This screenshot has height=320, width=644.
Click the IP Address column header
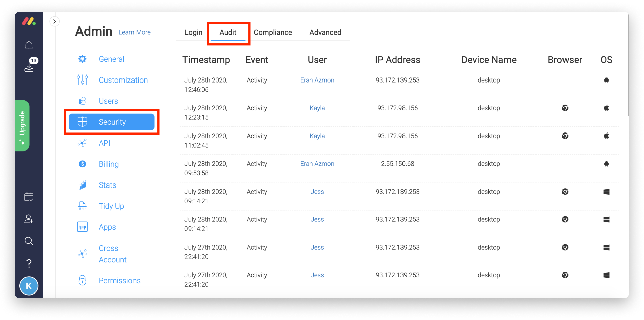click(397, 60)
